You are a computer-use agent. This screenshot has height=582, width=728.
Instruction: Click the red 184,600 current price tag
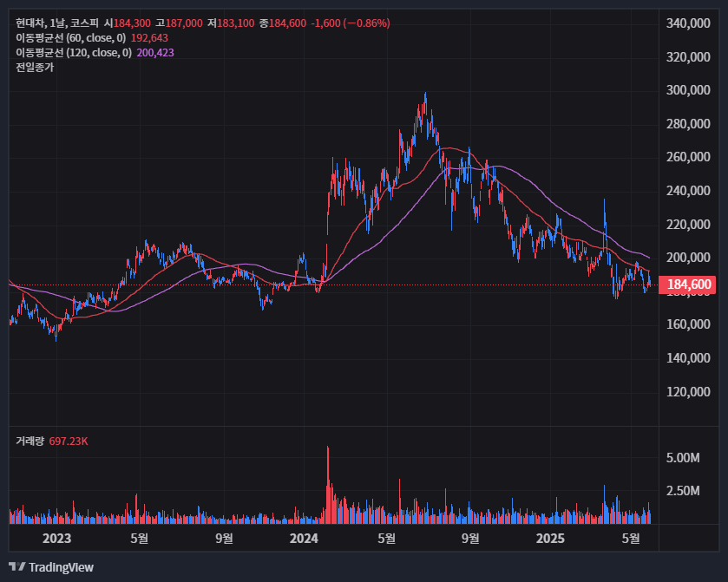(687, 284)
